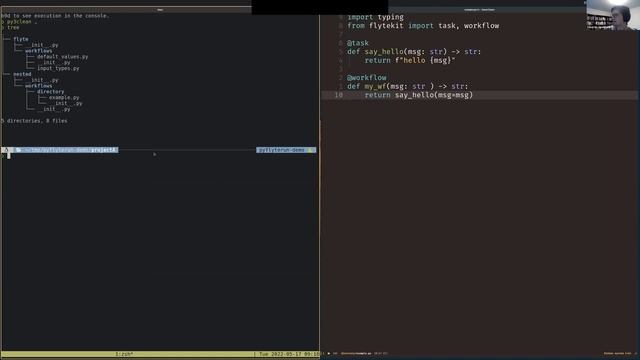Click the 'flyte' directory in tree output
The image size is (640, 360).
pos(21,39)
